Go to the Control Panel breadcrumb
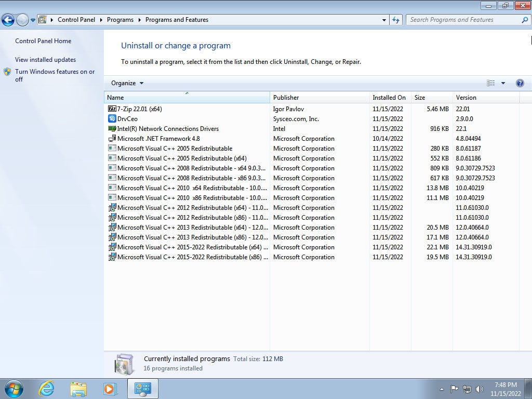The width and height of the screenshot is (532, 399). (x=76, y=20)
